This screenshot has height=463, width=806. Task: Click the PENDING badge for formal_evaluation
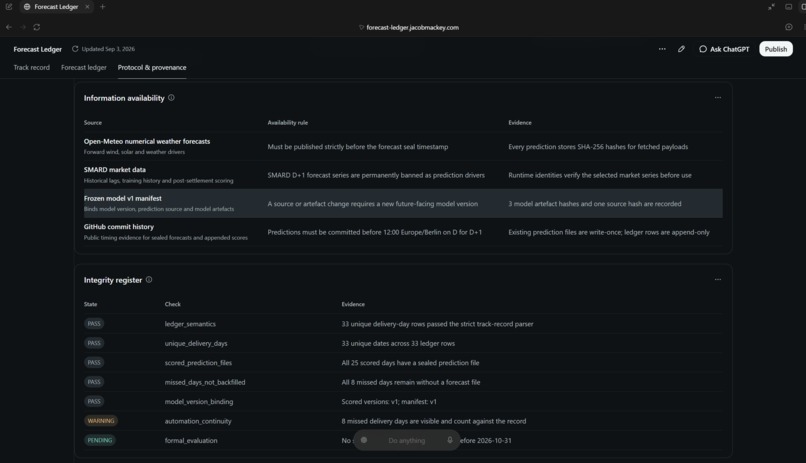click(x=100, y=440)
